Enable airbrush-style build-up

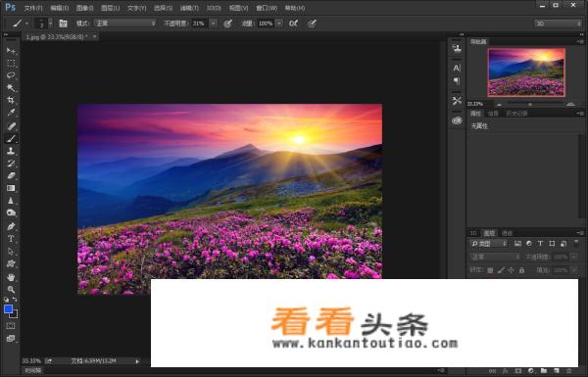pyautogui.click(x=293, y=24)
